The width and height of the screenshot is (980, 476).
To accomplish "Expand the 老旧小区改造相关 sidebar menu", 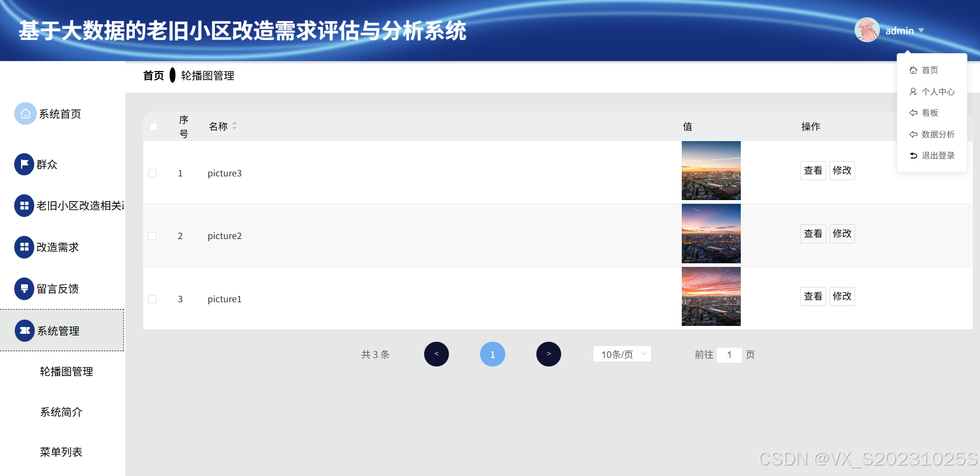I will 62,206.
